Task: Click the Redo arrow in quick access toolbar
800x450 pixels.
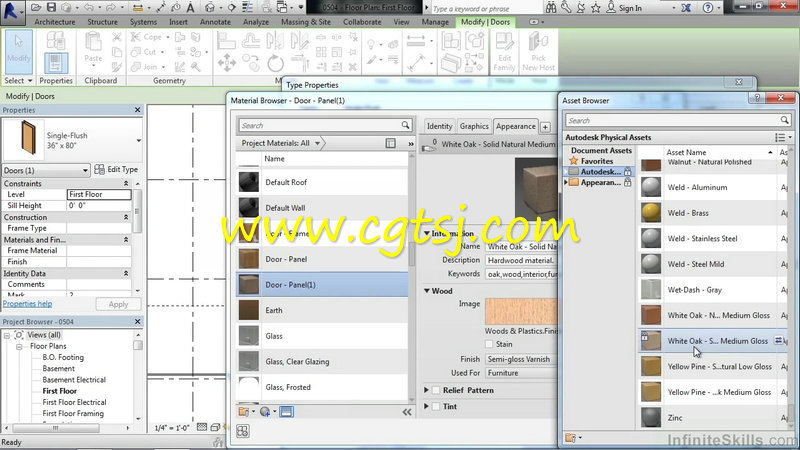Action: tap(110, 8)
